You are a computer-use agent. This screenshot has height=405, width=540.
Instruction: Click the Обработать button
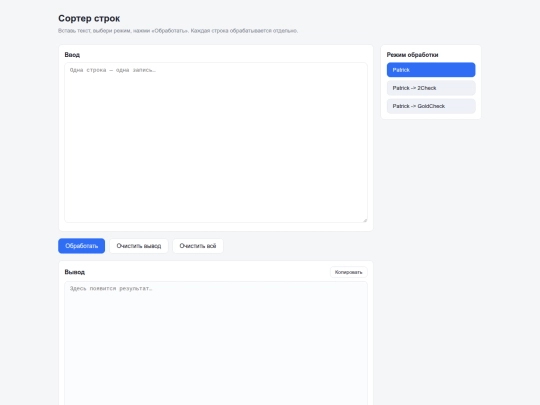point(82,246)
